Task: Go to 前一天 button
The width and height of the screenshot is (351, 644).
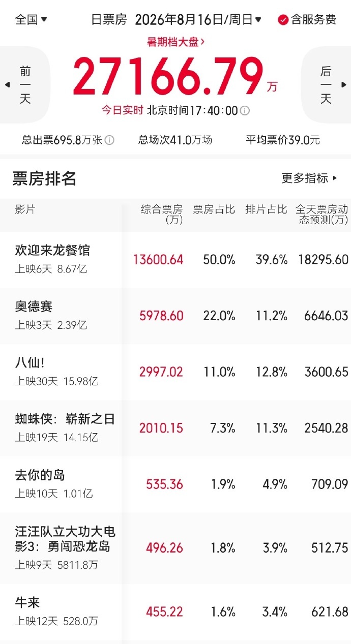Action: [x=25, y=85]
